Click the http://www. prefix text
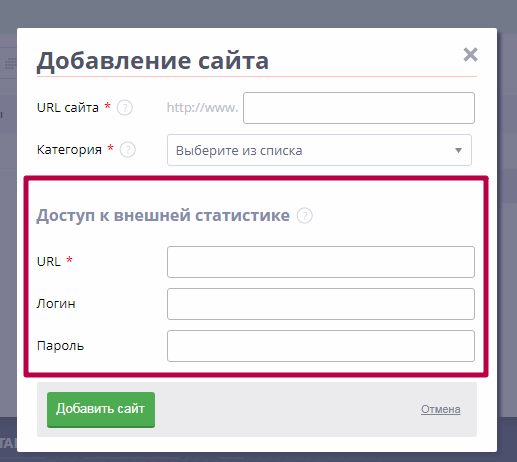This screenshot has width=517, height=462. (x=202, y=108)
